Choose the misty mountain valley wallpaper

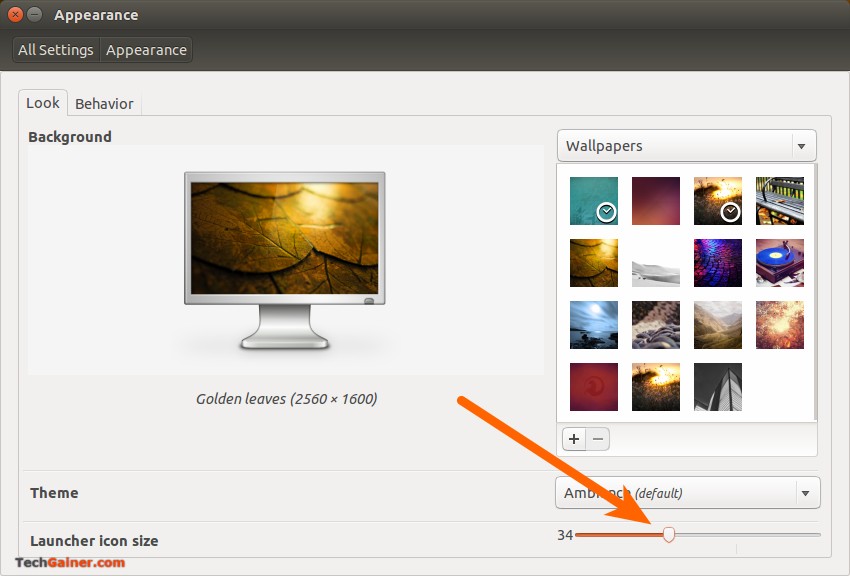pyautogui.click(x=718, y=325)
